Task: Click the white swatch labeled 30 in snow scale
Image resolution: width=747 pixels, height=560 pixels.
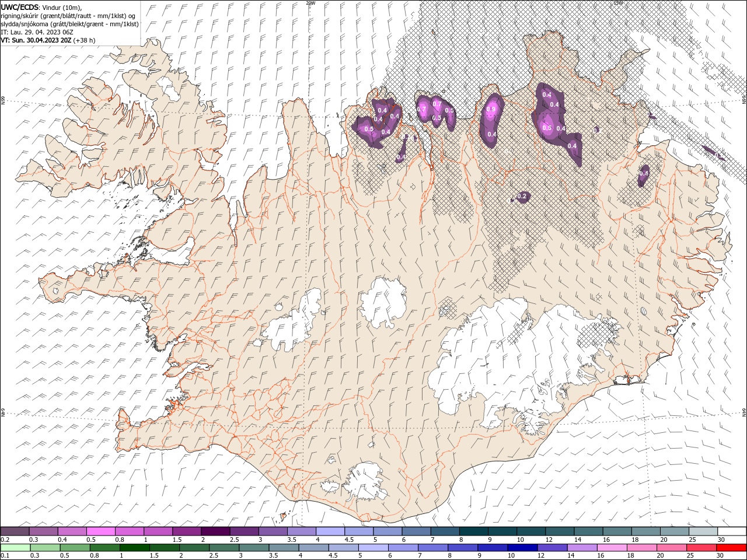Action: (732, 531)
